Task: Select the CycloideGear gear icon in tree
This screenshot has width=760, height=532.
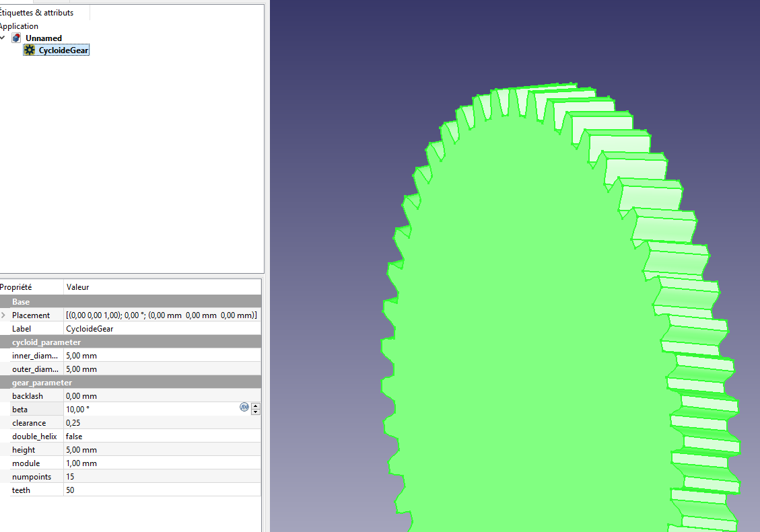Action: click(x=30, y=50)
